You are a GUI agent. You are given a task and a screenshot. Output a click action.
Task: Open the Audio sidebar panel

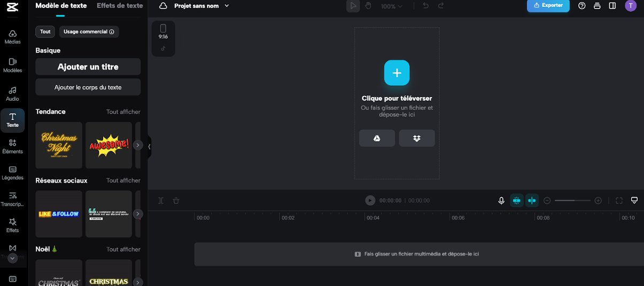point(12,94)
